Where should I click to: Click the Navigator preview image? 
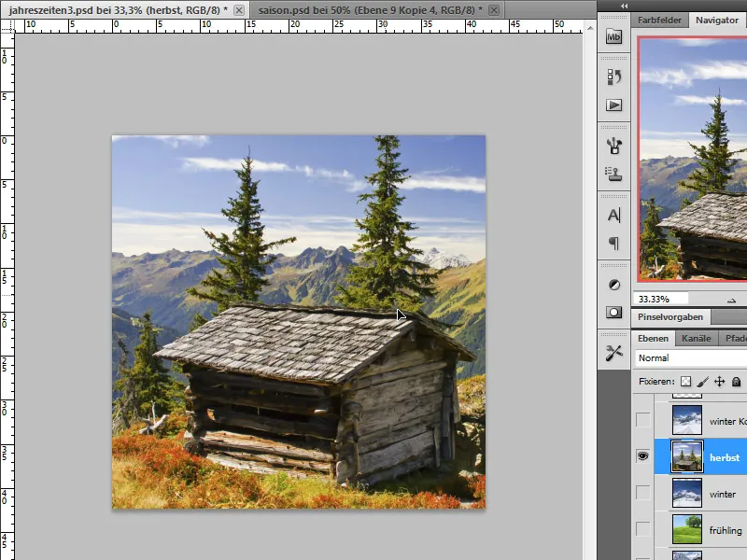[693, 160]
